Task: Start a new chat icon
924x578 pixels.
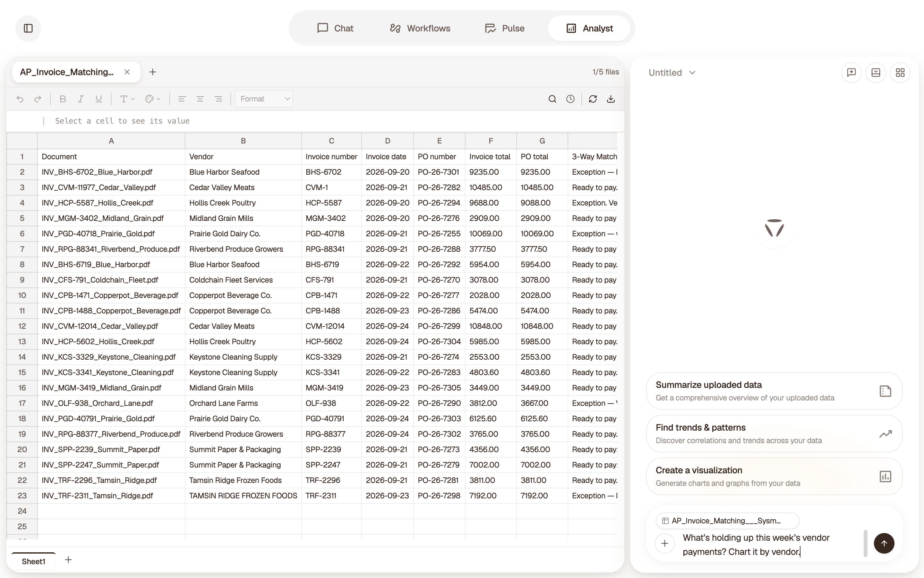Action: point(851,73)
